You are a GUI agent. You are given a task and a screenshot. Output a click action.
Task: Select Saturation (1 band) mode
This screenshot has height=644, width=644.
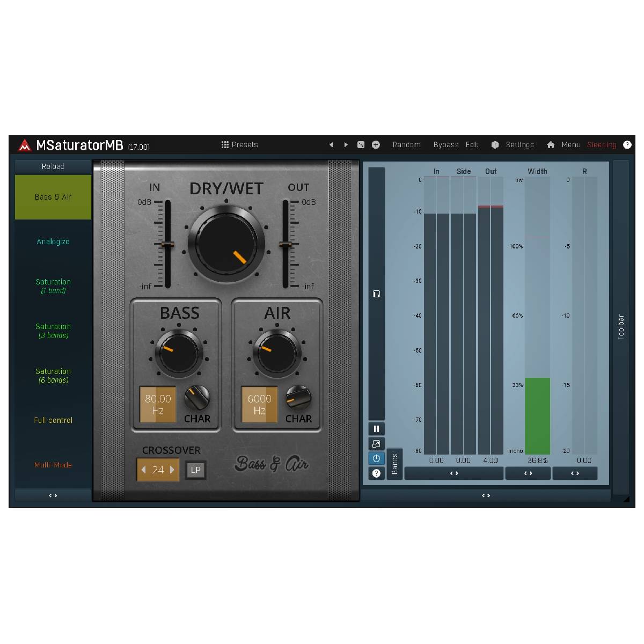(53, 286)
